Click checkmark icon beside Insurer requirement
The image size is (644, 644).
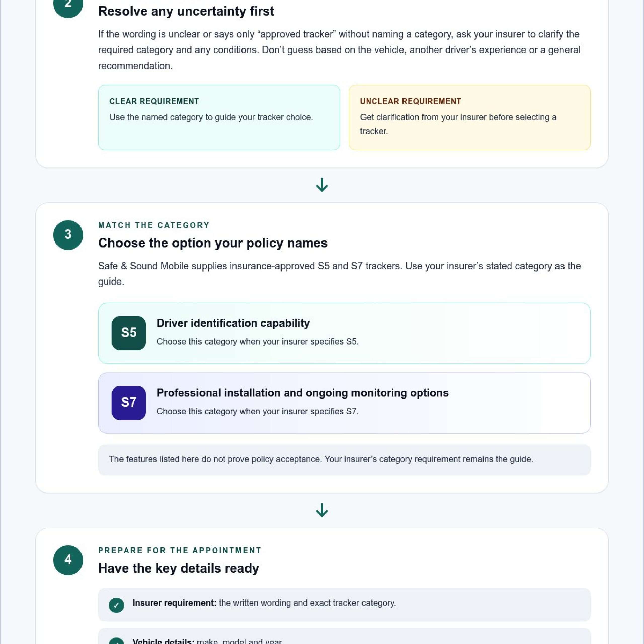click(x=116, y=605)
